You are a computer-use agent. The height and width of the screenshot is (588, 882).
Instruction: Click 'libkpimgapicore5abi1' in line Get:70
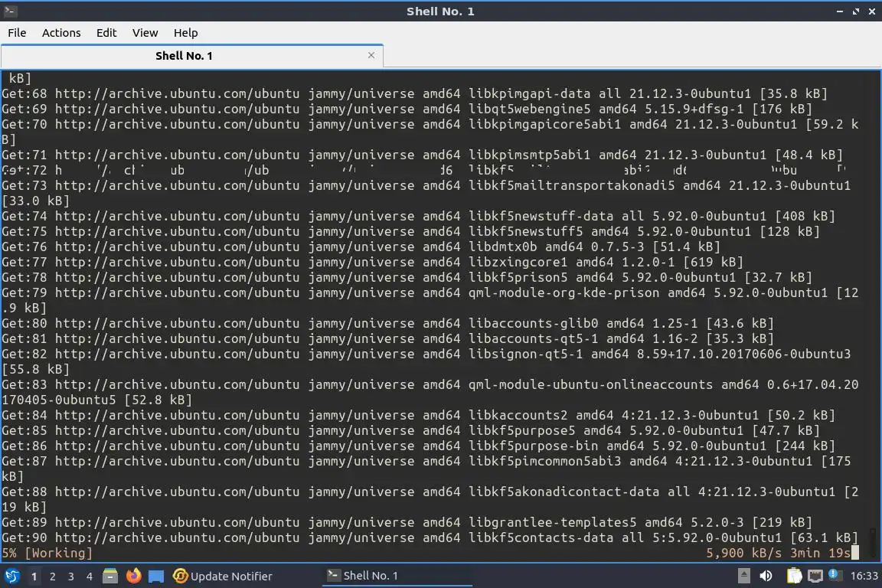(544, 124)
